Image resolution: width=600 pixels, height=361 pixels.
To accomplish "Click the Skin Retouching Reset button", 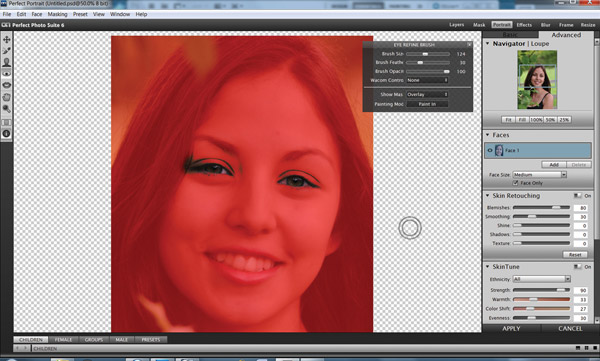I will pyautogui.click(x=575, y=255).
